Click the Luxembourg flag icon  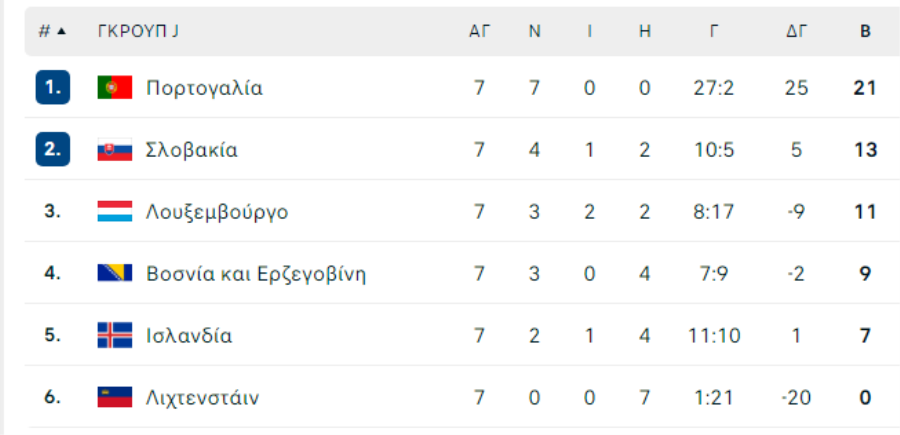point(114,212)
